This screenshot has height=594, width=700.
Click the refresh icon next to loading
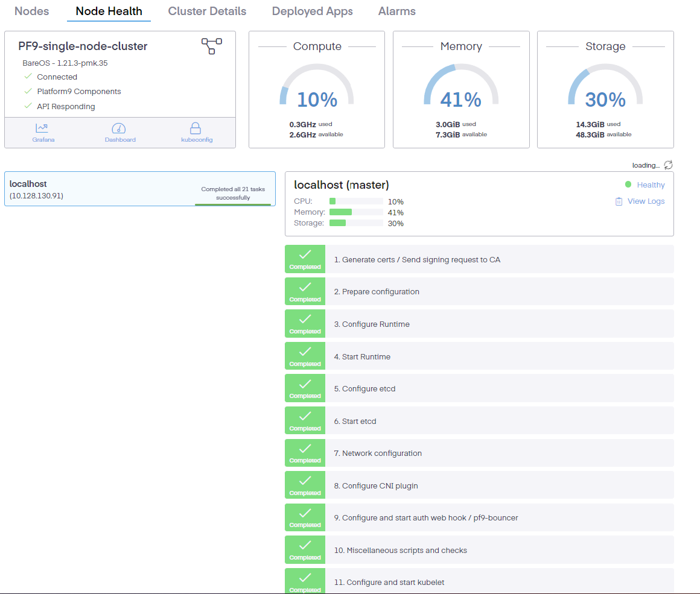tap(668, 165)
